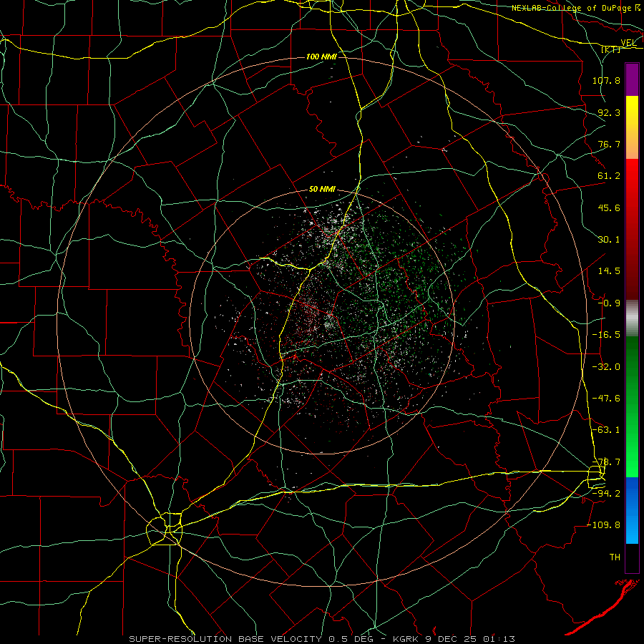Click the 14.5 velocity scale value
644x644 pixels.
tap(609, 271)
